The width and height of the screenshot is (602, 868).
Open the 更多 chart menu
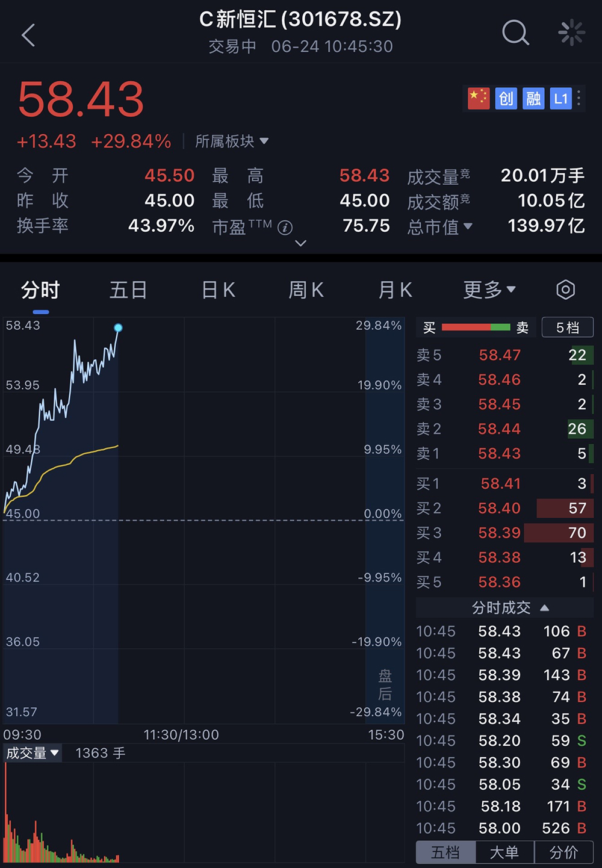tap(489, 290)
